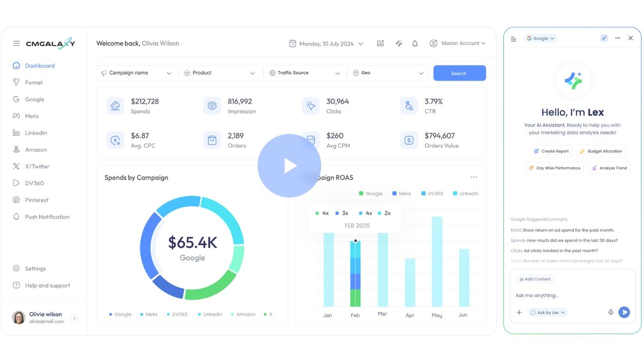Play the video overlay button
Viewport: 644px width, 362px height.
(290, 166)
